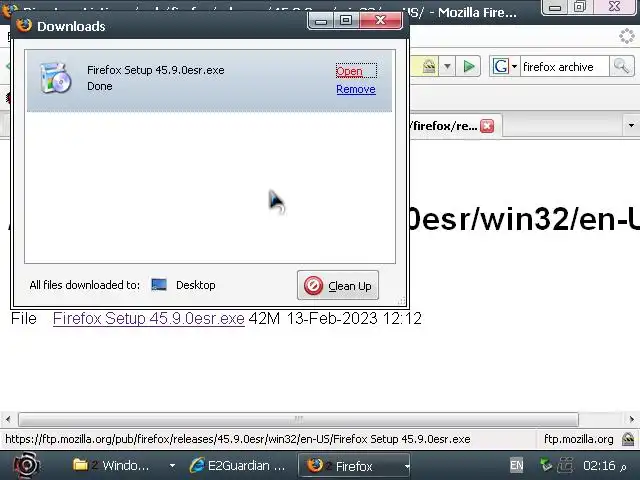Image resolution: width=640 pixels, height=480 pixels.
Task: Click the scrollbar right arrow
Action: pos(631,419)
